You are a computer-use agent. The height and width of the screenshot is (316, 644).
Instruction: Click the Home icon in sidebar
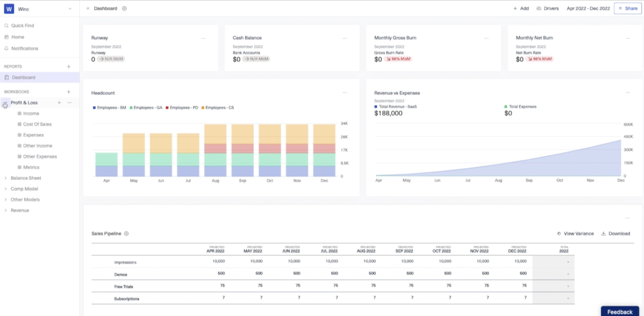click(x=7, y=37)
